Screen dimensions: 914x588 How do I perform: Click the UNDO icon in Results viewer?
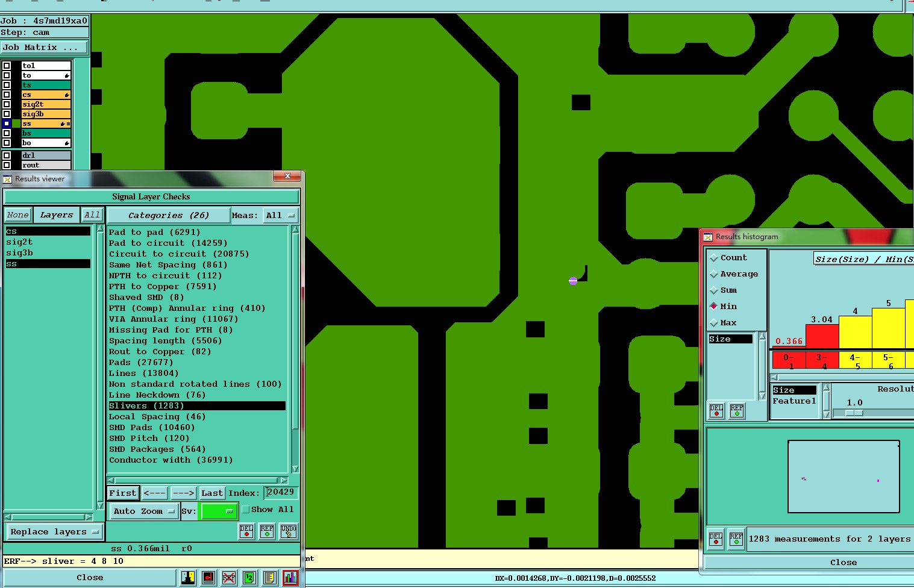pyautogui.click(x=289, y=531)
